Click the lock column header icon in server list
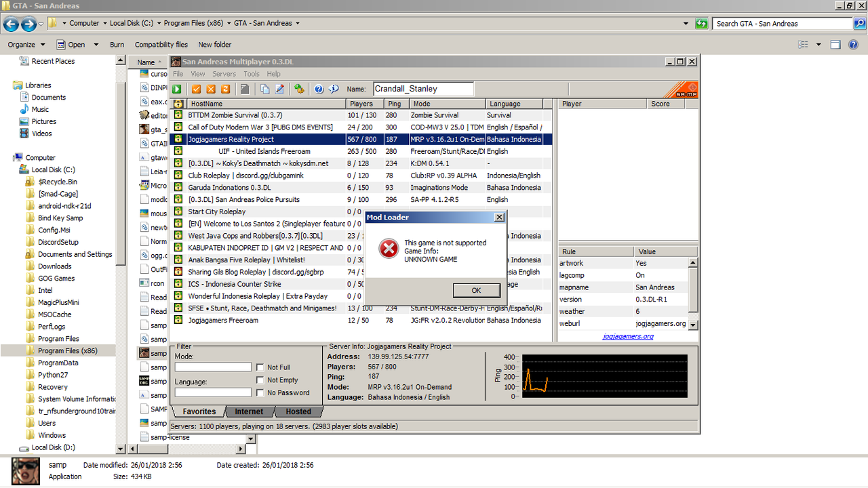 pyautogui.click(x=178, y=104)
